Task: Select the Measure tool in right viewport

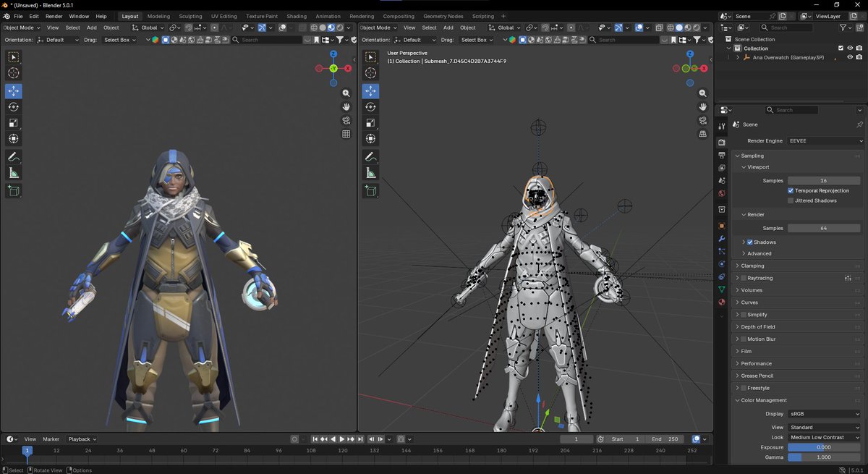Action: pos(370,173)
